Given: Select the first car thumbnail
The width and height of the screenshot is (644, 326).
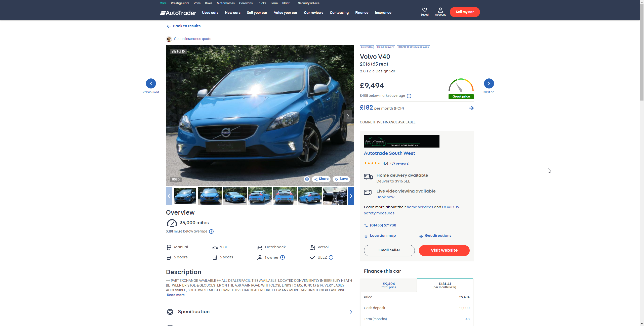Looking at the screenshot, I should (x=185, y=196).
